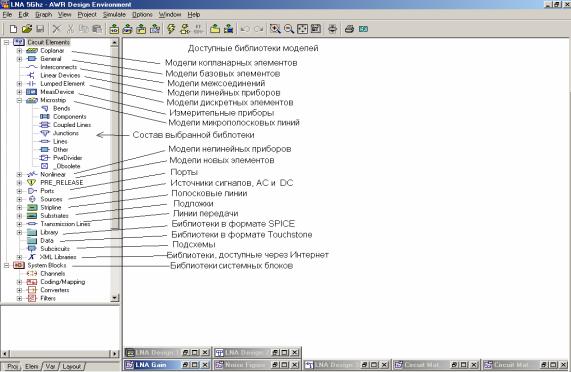Expand the Coding/Mapping node

(x=19, y=282)
